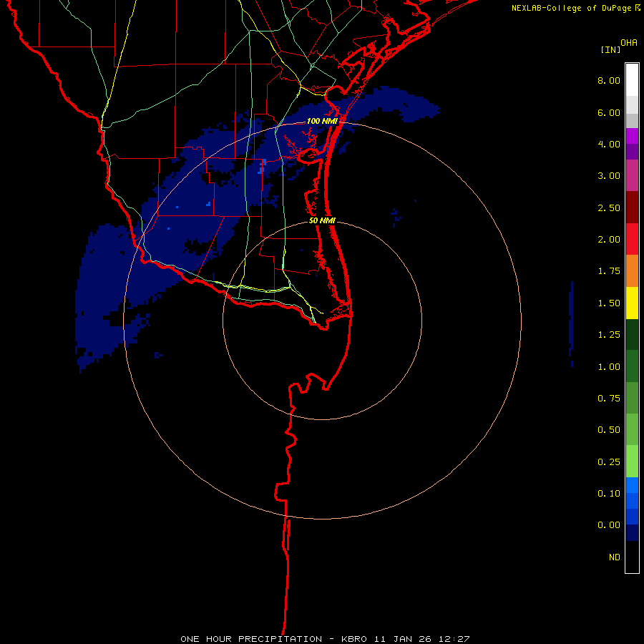Click the 6.00 legend value
The image size is (644, 644).
click(609, 112)
